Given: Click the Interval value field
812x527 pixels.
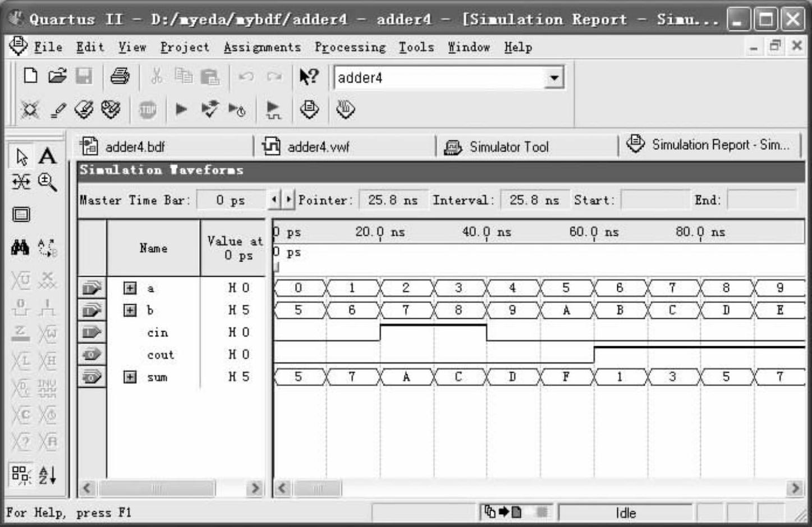Looking at the screenshot, I should 534,200.
